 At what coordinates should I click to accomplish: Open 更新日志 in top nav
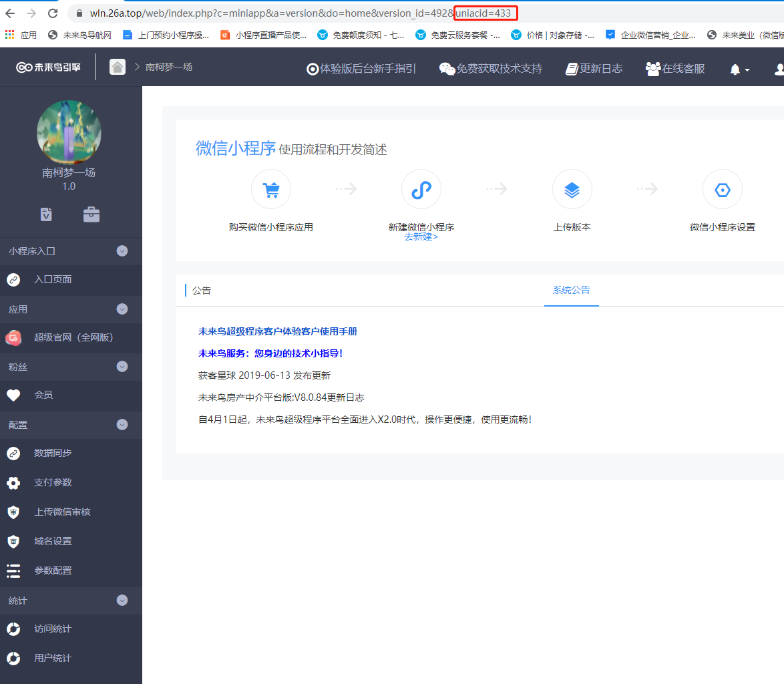[594, 69]
